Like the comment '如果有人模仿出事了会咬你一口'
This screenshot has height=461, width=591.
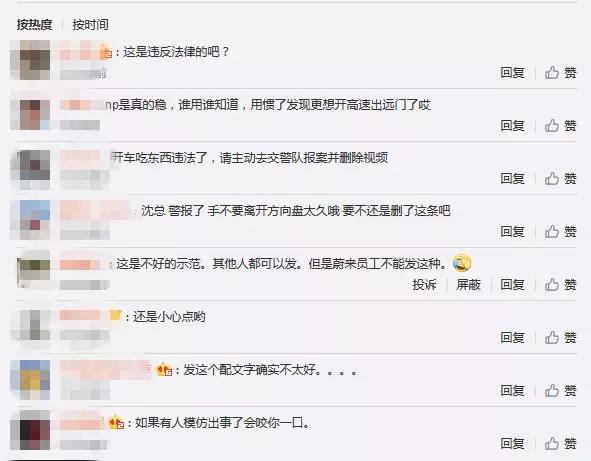coord(560,443)
